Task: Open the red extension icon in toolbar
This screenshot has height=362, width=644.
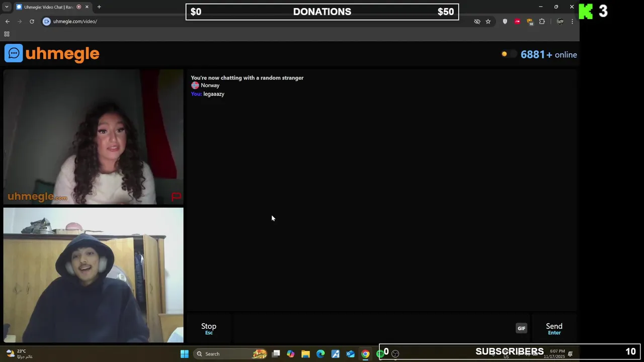Action: [x=517, y=22]
